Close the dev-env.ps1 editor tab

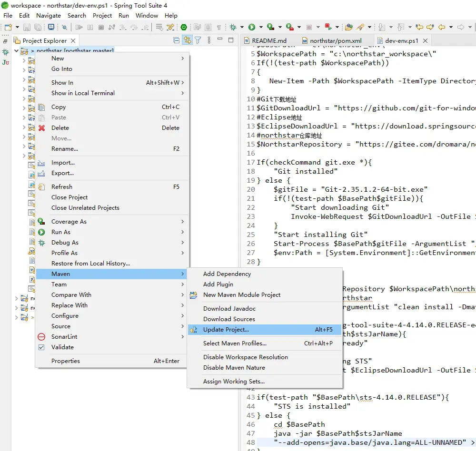[x=426, y=41]
